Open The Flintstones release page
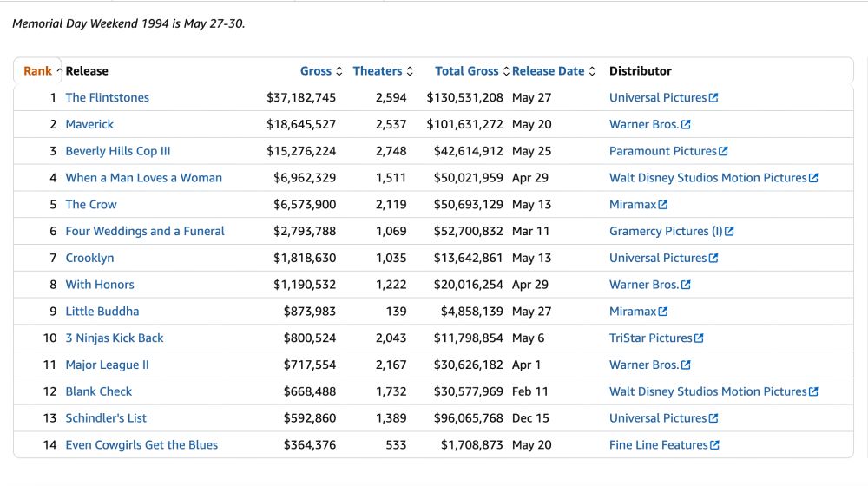Image resolution: width=868 pixels, height=486 pixels. (108, 97)
